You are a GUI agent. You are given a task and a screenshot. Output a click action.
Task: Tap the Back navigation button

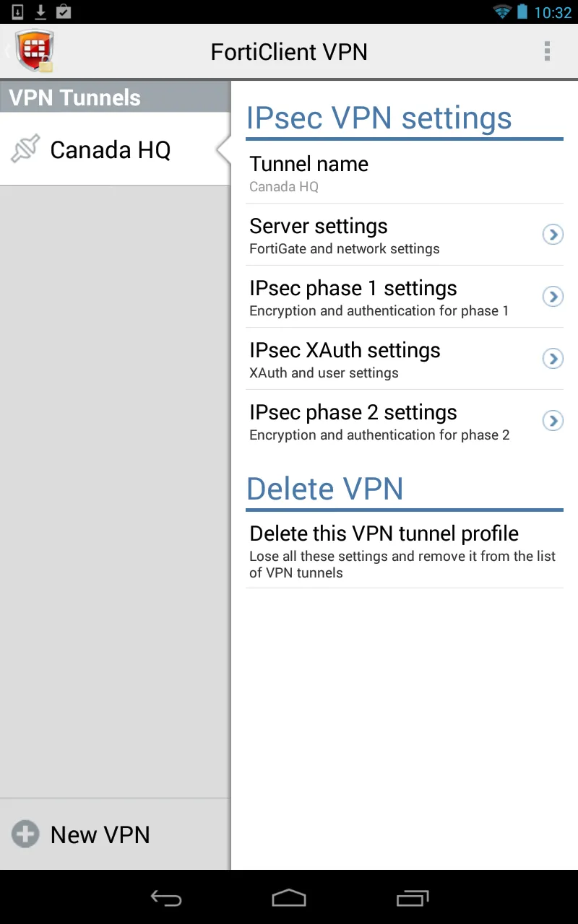[x=165, y=898]
